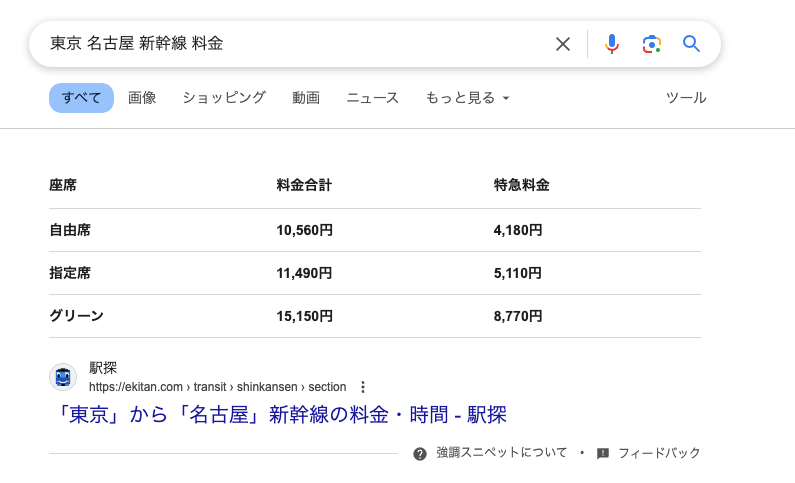Switch to the 画像 tab
The image size is (795, 483).
[142, 98]
